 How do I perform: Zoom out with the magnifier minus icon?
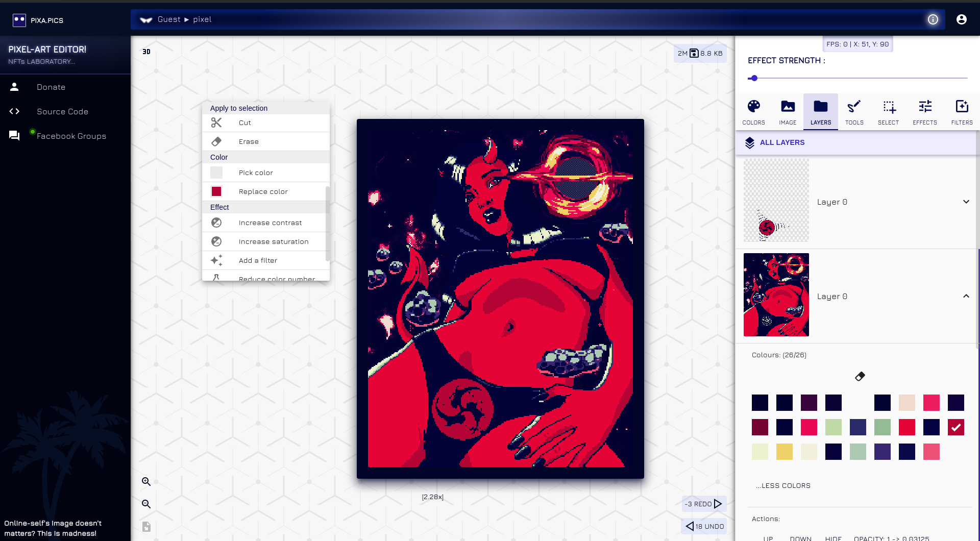(x=146, y=504)
